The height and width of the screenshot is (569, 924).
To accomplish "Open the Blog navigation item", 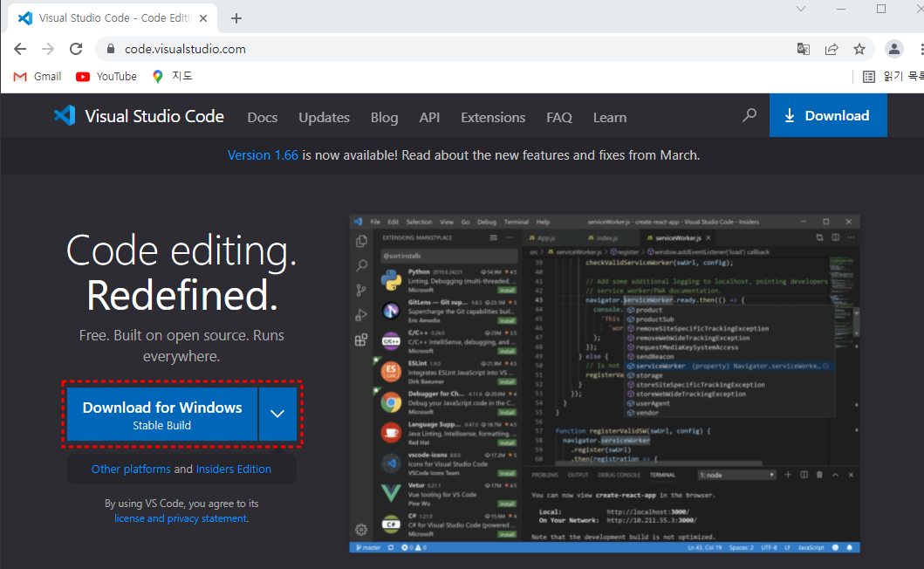I will click(384, 117).
